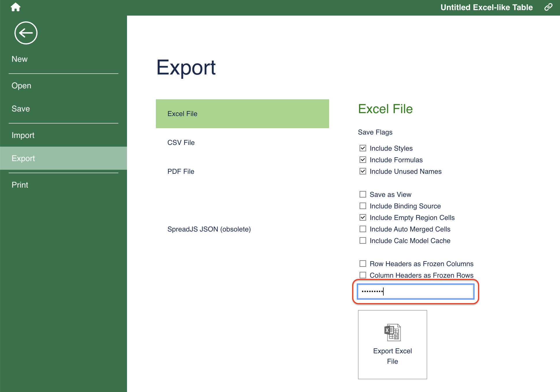Click the Excel file icon above Export Excel File
Screen dimensions: 560x392
pyautogui.click(x=392, y=332)
